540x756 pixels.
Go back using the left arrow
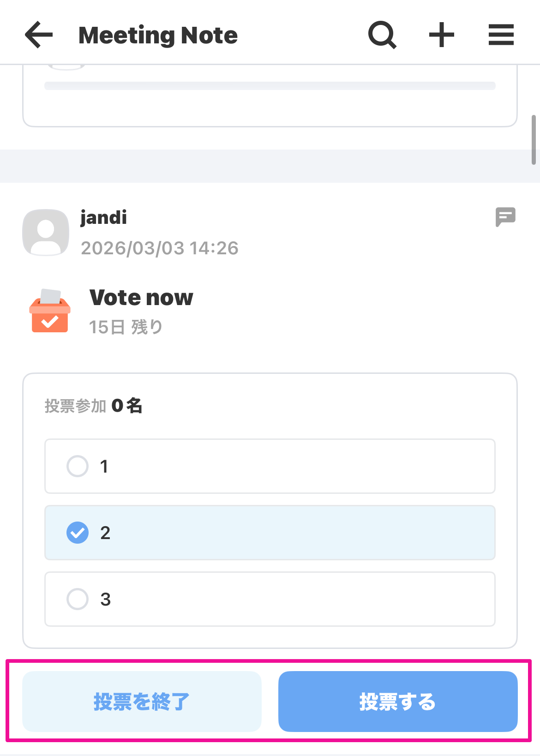39,35
